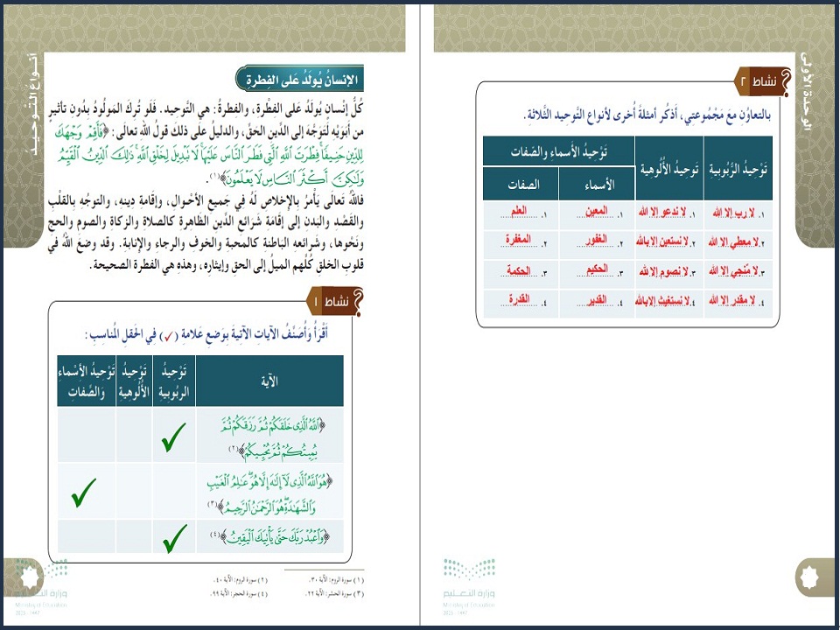Click the vertical side title 'أنواع التوحيد'
Image resolution: width=840 pixels, height=630 pixels.
32,106
